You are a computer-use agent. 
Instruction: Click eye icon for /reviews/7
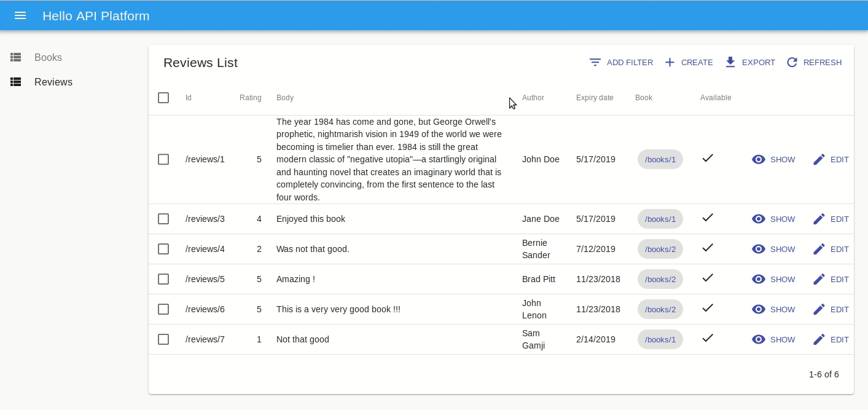tap(759, 339)
